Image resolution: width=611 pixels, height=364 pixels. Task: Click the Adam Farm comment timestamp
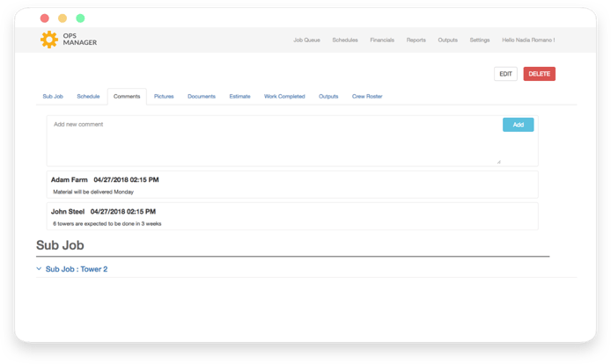126,180
